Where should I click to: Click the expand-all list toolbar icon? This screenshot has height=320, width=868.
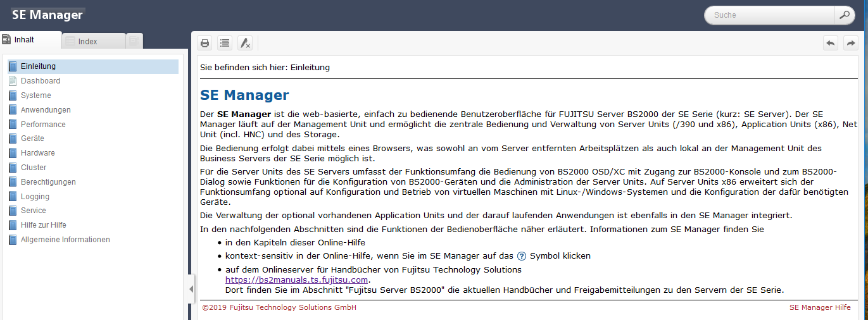[224, 43]
